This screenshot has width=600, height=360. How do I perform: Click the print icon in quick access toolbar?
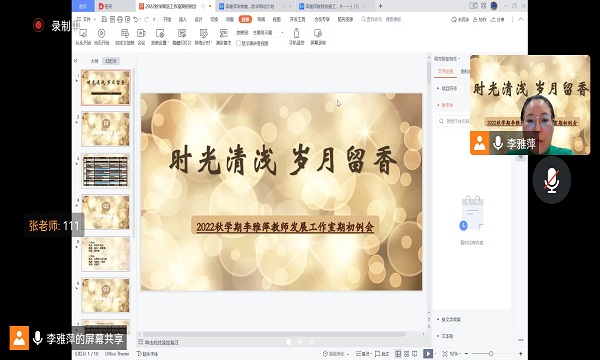click(120, 19)
